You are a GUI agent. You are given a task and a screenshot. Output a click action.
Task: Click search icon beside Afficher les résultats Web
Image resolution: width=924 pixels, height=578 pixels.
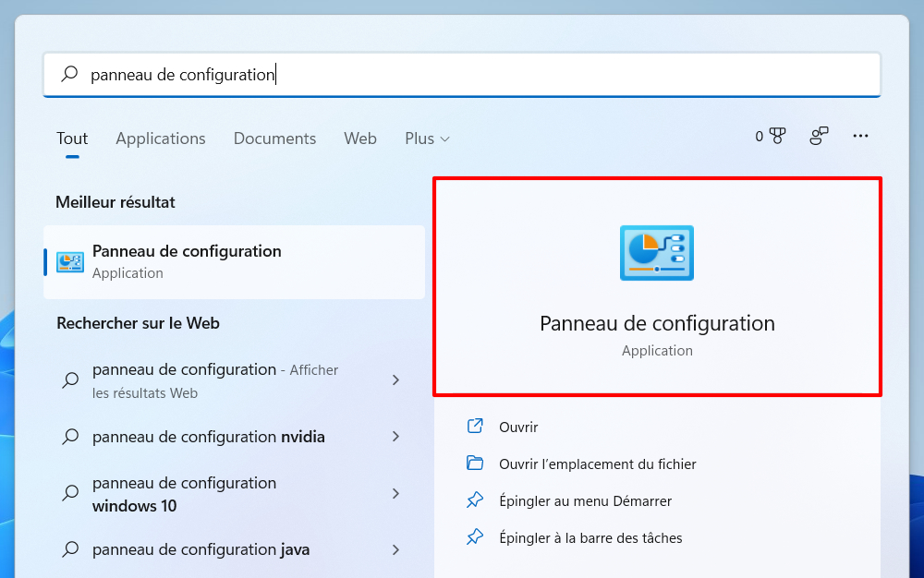71,379
